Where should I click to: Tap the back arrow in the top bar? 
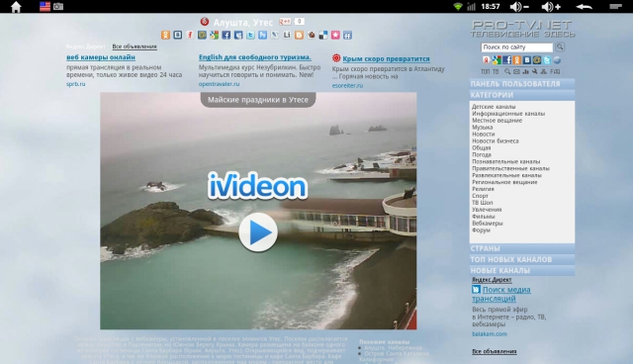pyautogui.click(x=584, y=7)
